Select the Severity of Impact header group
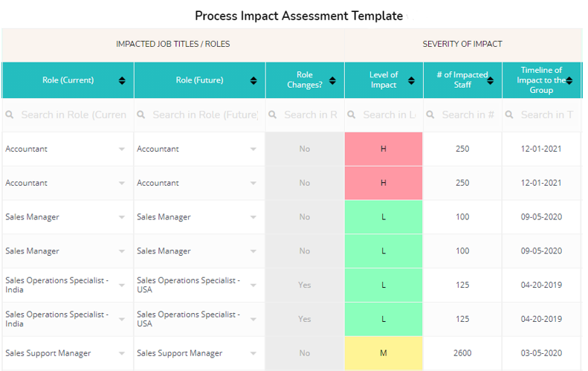588x371 pixels. 462,44
